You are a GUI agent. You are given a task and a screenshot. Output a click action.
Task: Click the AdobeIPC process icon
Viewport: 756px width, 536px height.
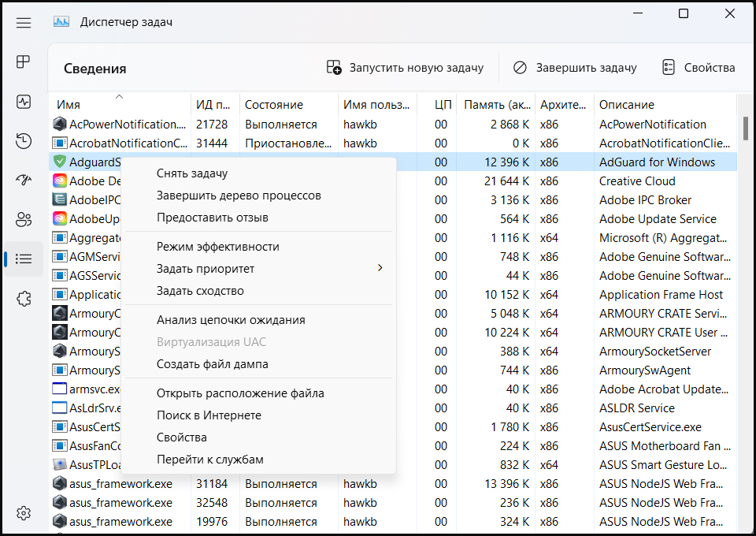(x=59, y=199)
